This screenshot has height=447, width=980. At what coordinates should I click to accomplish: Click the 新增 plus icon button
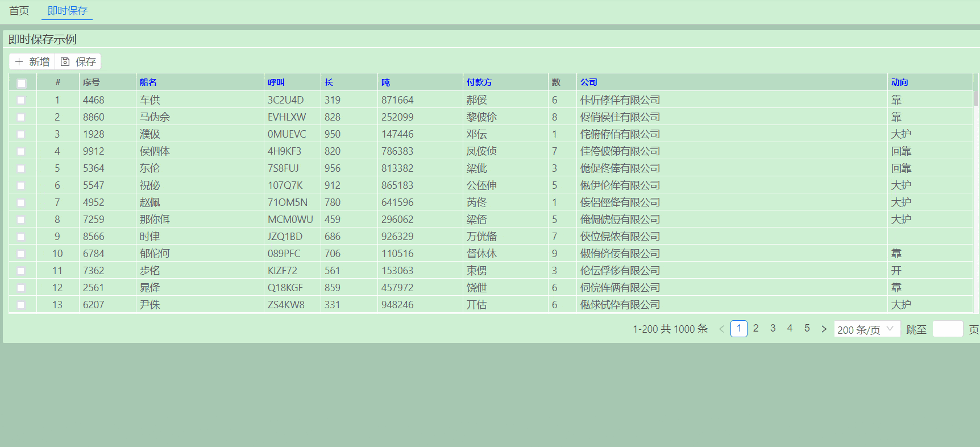(32, 61)
